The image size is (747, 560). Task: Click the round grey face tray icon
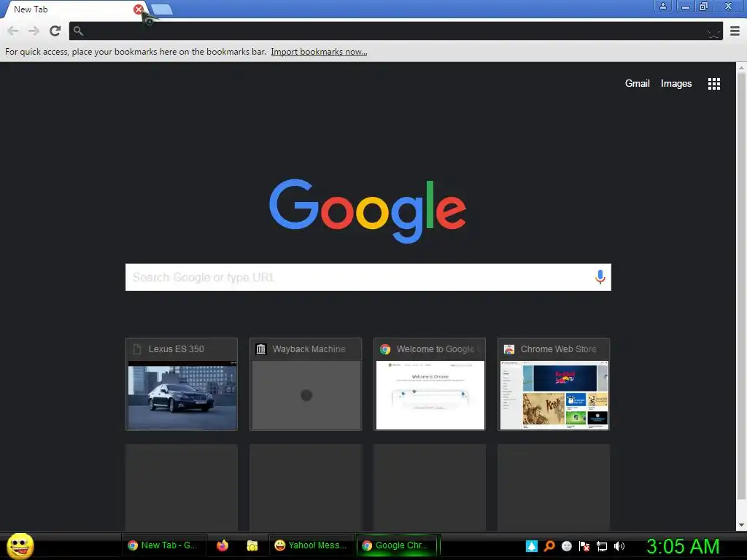pos(566,546)
